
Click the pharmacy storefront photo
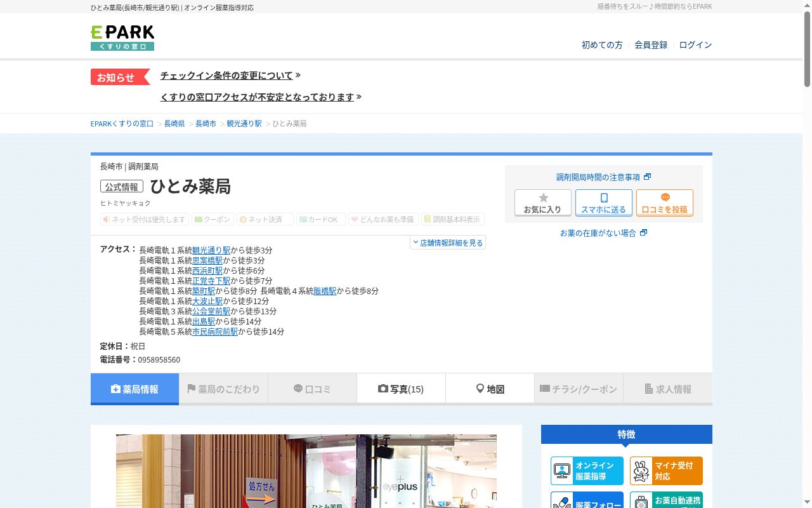(306, 471)
